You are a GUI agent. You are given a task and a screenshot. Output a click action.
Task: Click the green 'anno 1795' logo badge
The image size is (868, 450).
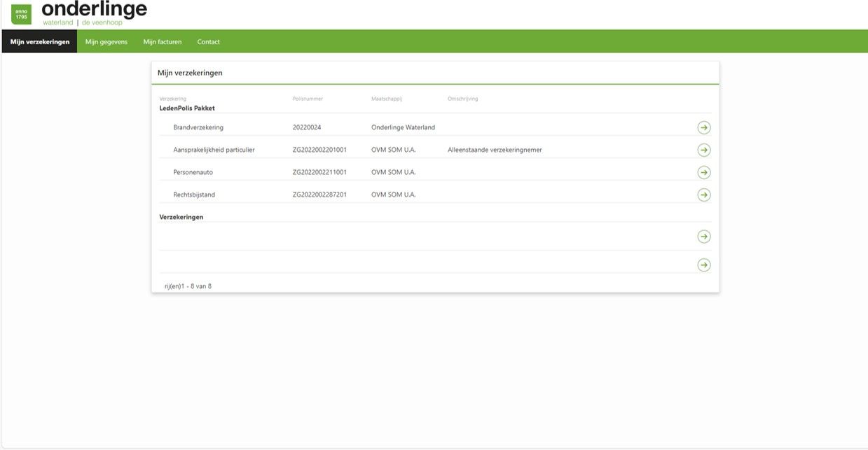[21, 14]
